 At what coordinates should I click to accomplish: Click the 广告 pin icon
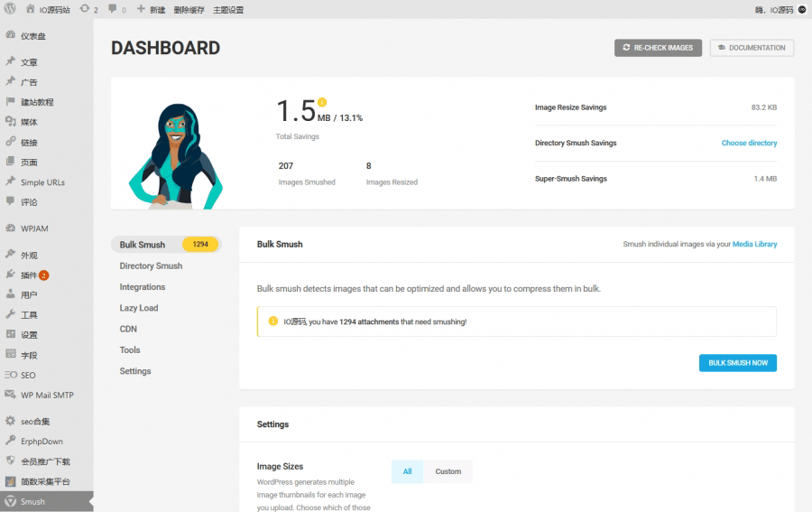(x=10, y=81)
